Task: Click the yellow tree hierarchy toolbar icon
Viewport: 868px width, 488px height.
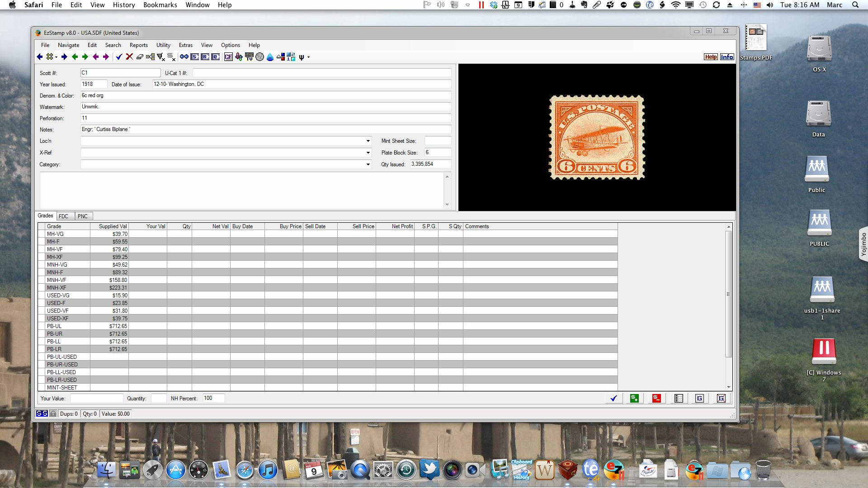Action: (150, 57)
